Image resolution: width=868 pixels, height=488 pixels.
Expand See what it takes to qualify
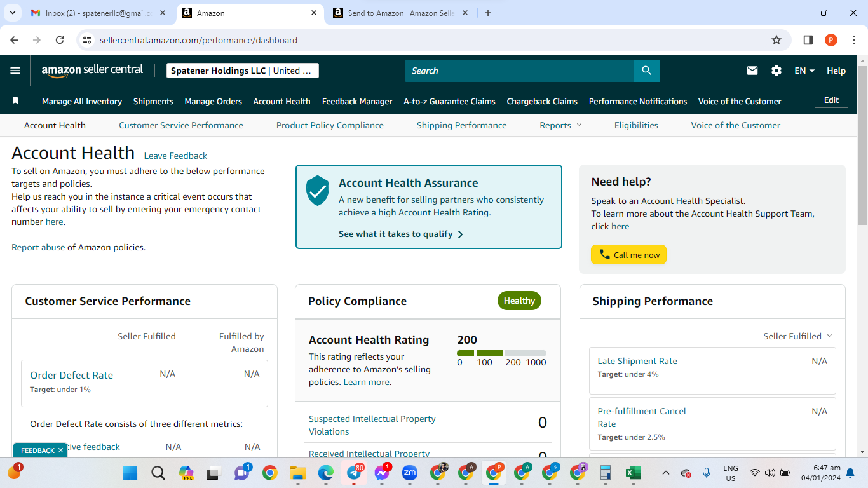(x=401, y=234)
